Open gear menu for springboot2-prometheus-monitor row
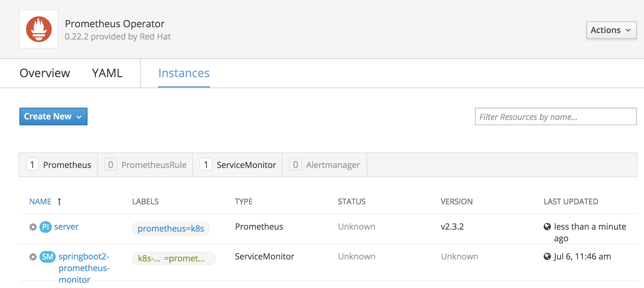Viewport: 644px width, 288px height. tap(33, 257)
